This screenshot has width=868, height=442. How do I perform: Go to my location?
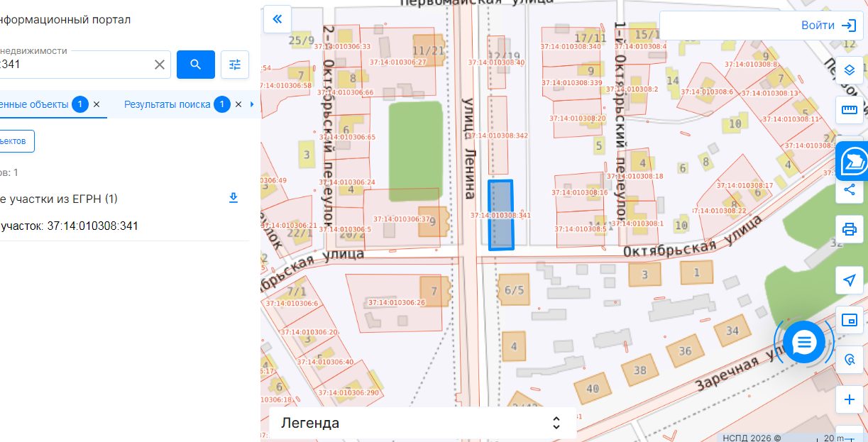849,280
